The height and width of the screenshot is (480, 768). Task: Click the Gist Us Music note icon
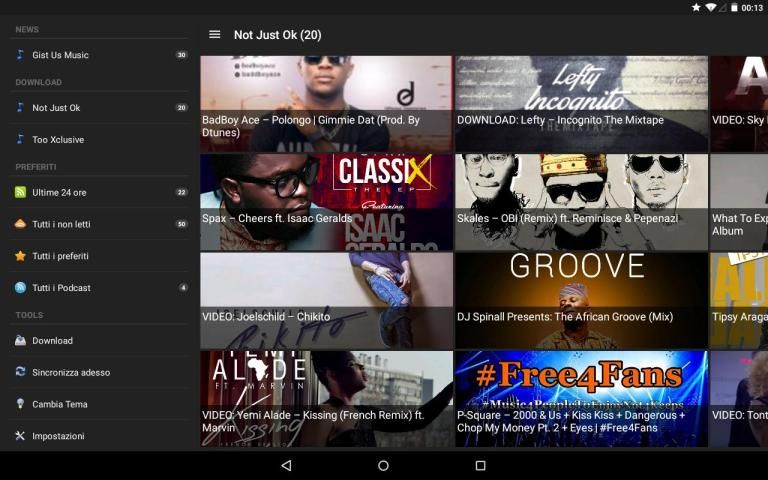(x=20, y=55)
